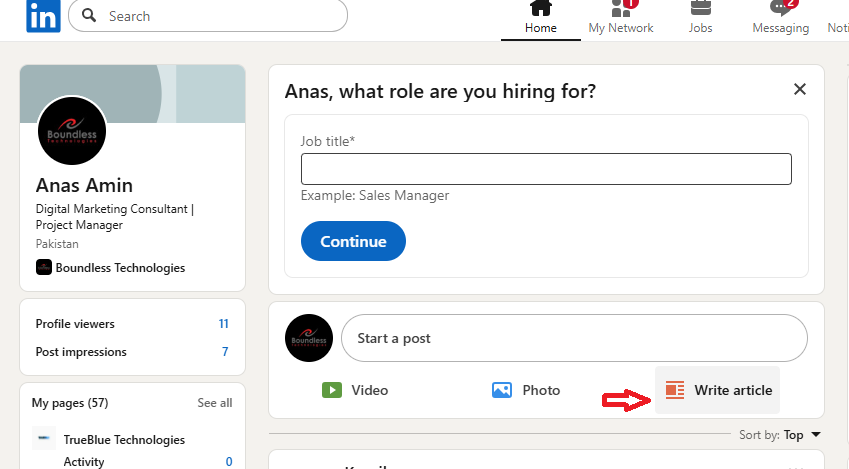
Task: Click Activity under TrueBlue Technologies
Action: [84, 461]
